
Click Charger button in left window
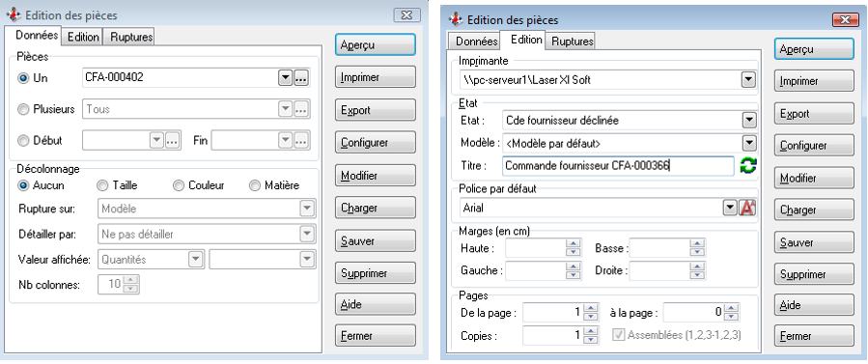point(375,208)
